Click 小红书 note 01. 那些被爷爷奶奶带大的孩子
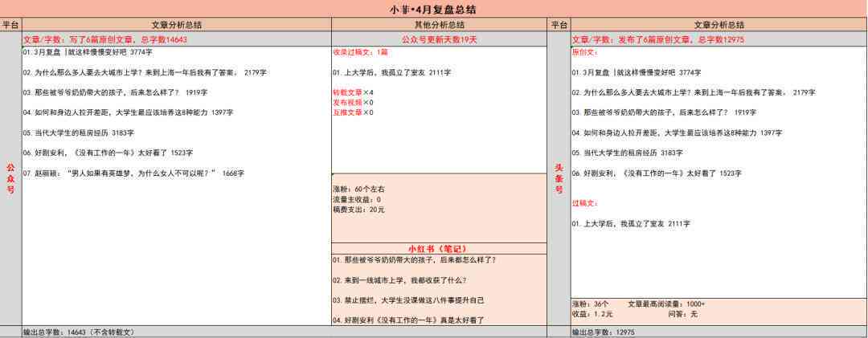Viewport: 868px width, 338px height. (415, 260)
